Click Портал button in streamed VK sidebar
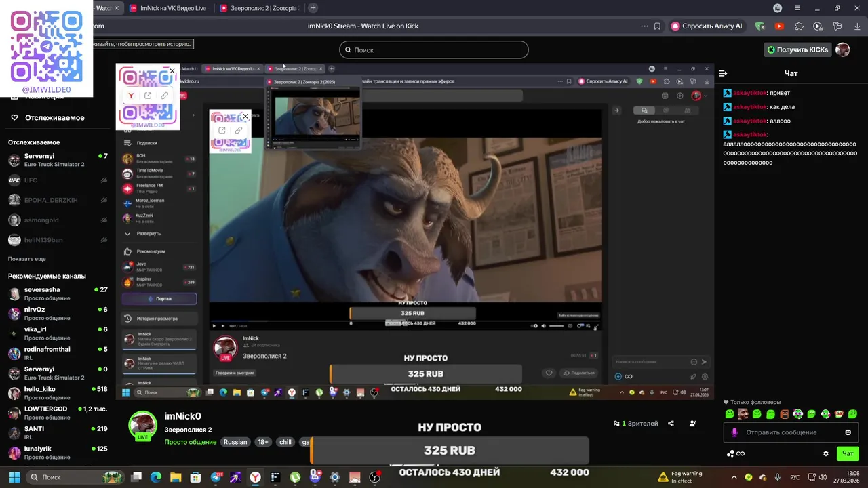This screenshot has height=488, width=868. [x=159, y=298]
